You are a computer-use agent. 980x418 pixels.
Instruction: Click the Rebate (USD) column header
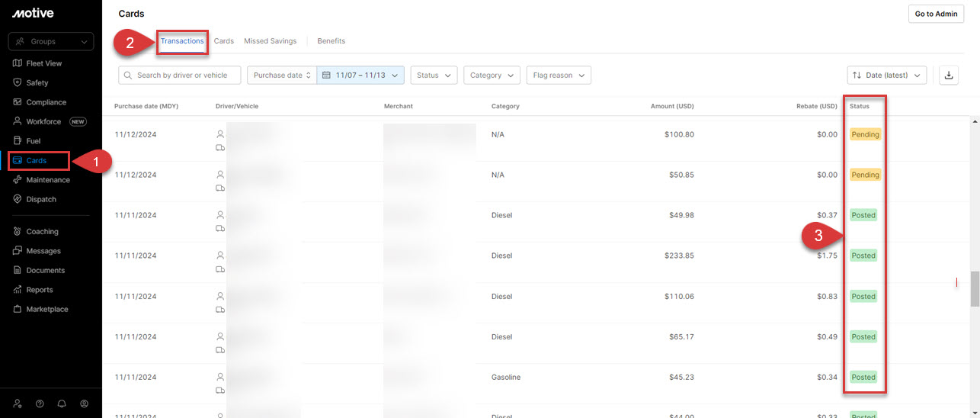coord(817,106)
